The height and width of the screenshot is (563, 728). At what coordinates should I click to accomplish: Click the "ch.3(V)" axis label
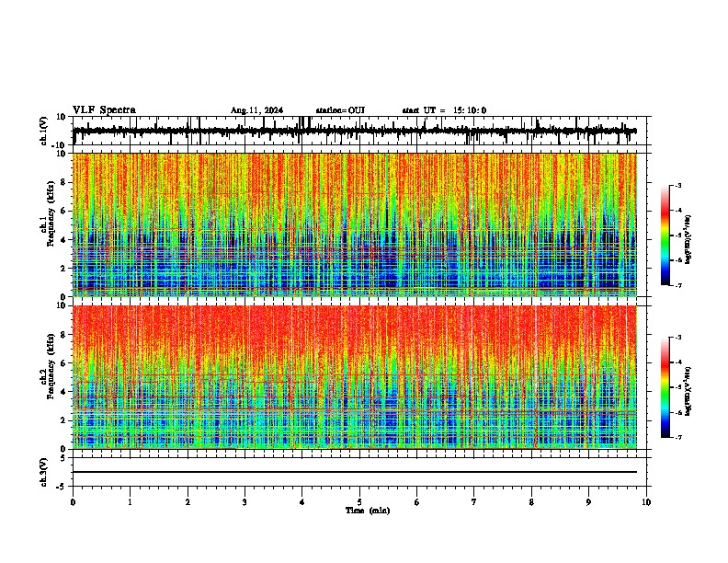(44, 472)
